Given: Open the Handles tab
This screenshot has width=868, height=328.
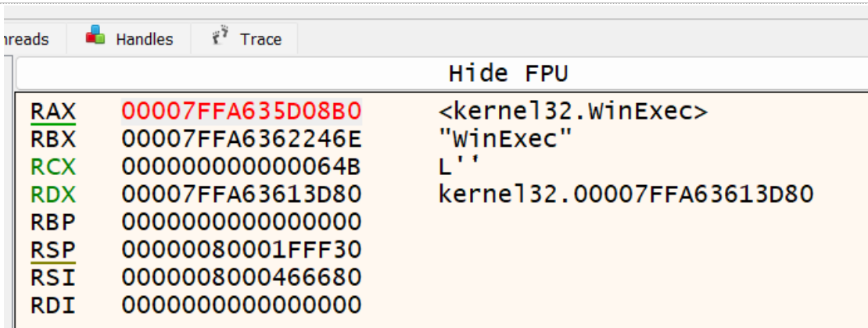Looking at the screenshot, I should point(129,39).
